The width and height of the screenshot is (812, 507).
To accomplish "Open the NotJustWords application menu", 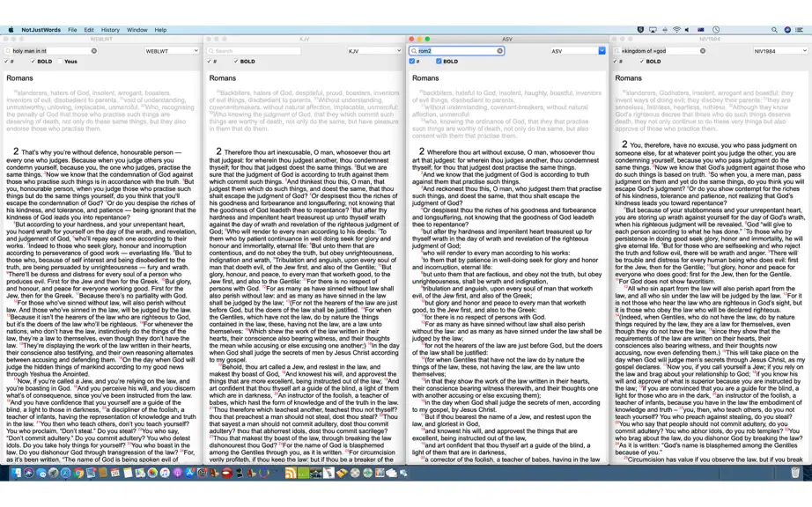I will click(41, 30).
